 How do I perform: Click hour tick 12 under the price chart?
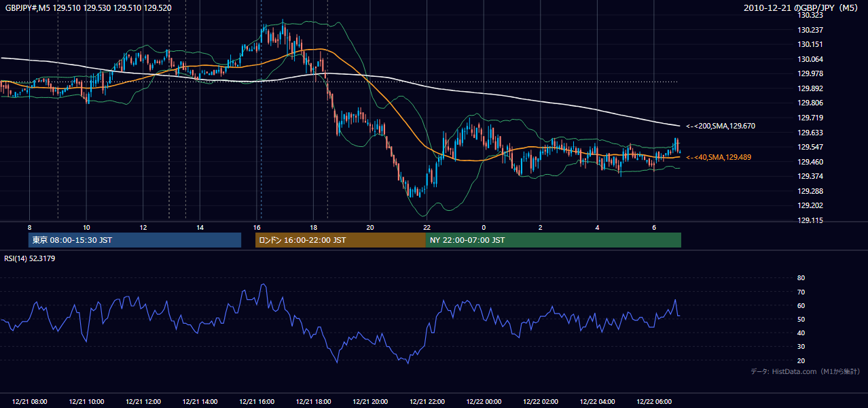coord(143,227)
